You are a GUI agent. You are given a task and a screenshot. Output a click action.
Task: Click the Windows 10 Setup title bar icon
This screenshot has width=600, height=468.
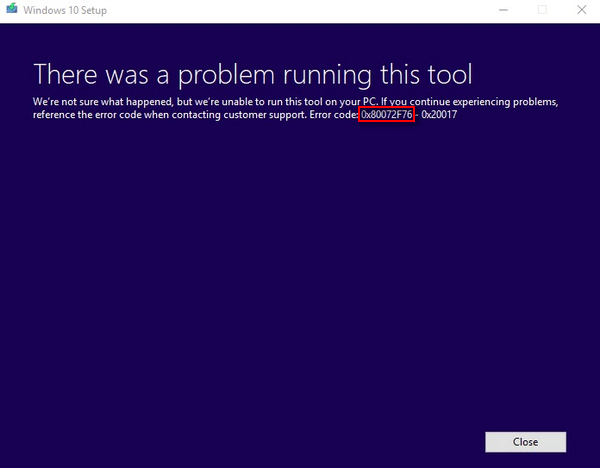[11, 10]
